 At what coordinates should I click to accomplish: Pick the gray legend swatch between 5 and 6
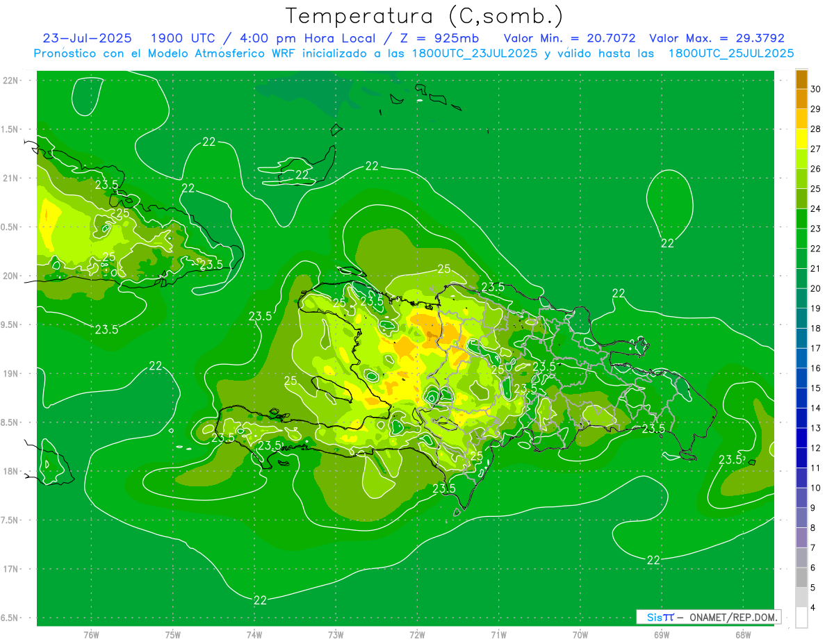click(x=801, y=577)
